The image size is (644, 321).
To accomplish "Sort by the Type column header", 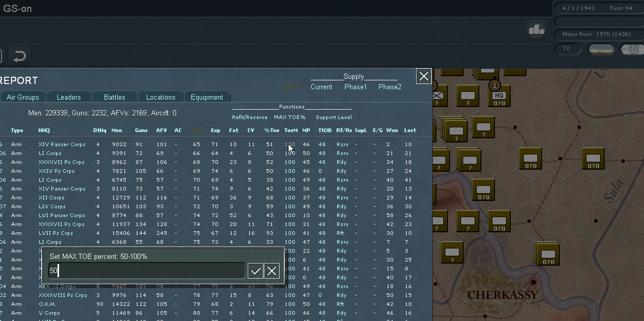I will pos(17,130).
